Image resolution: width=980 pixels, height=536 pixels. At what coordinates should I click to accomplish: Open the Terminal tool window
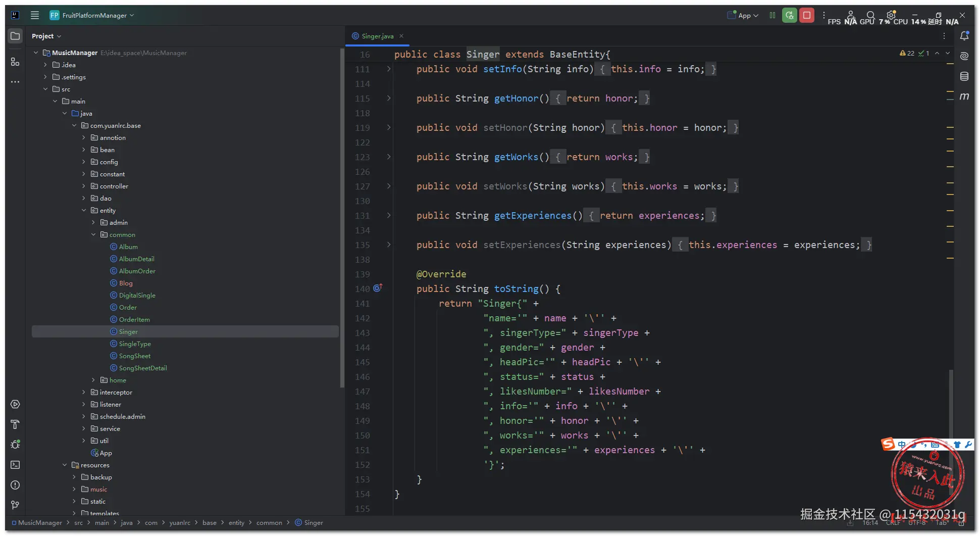(x=15, y=465)
